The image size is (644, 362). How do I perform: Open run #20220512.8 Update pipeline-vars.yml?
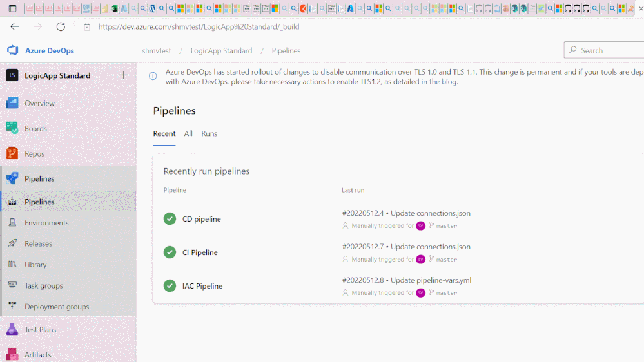click(407, 280)
